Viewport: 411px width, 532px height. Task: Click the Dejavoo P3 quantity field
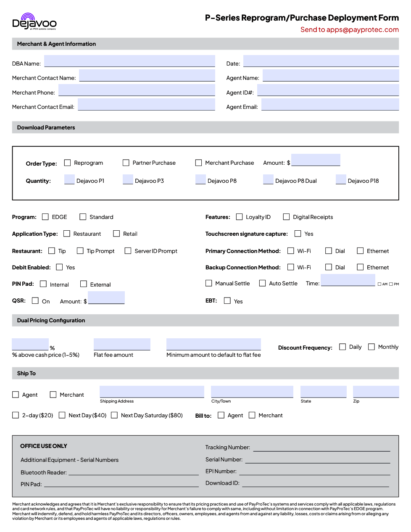pos(128,179)
